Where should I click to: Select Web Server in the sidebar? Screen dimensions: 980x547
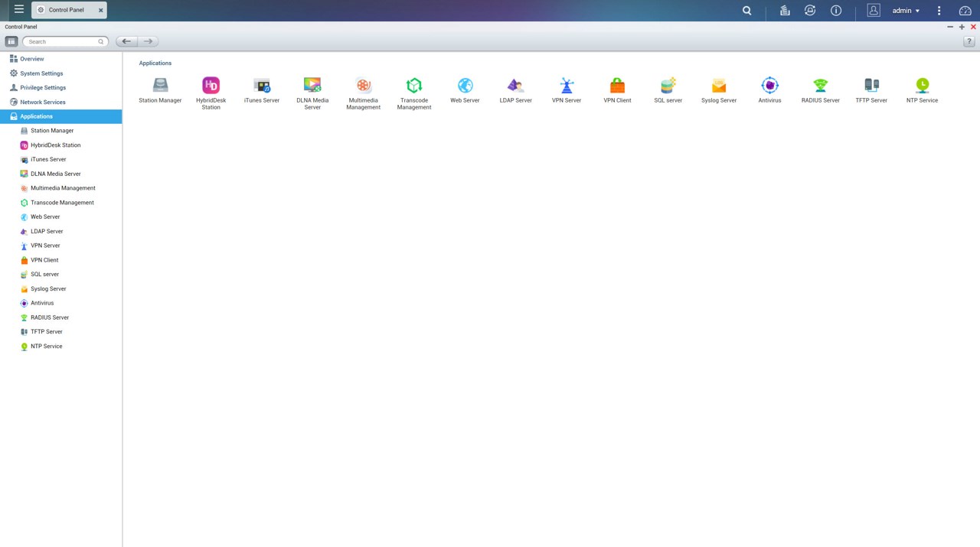tap(60, 217)
